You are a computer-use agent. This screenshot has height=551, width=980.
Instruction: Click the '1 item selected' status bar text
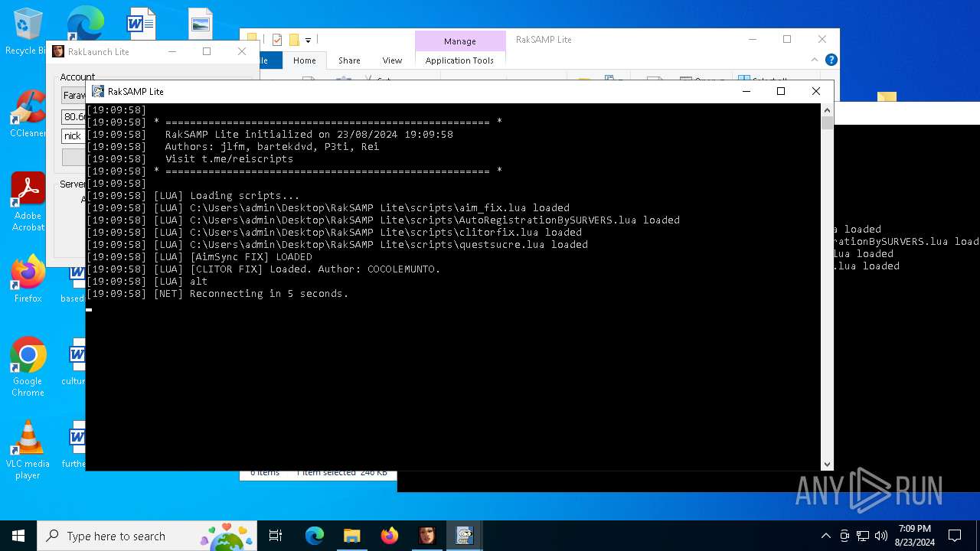pyautogui.click(x=326, y=473)
